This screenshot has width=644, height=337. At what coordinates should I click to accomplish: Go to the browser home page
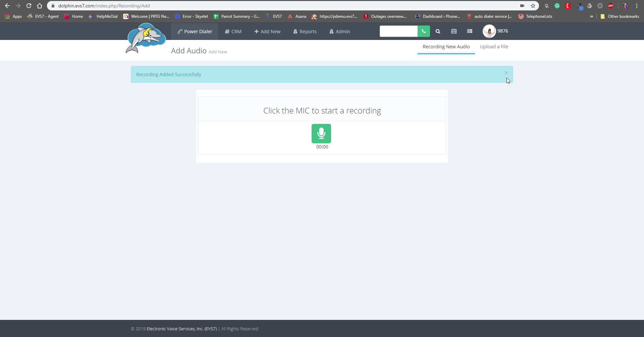40,6
